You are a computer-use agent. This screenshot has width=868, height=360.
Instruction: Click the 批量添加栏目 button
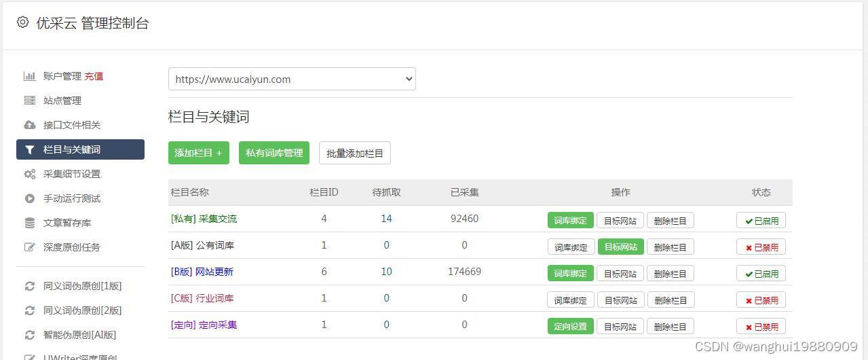355,153
